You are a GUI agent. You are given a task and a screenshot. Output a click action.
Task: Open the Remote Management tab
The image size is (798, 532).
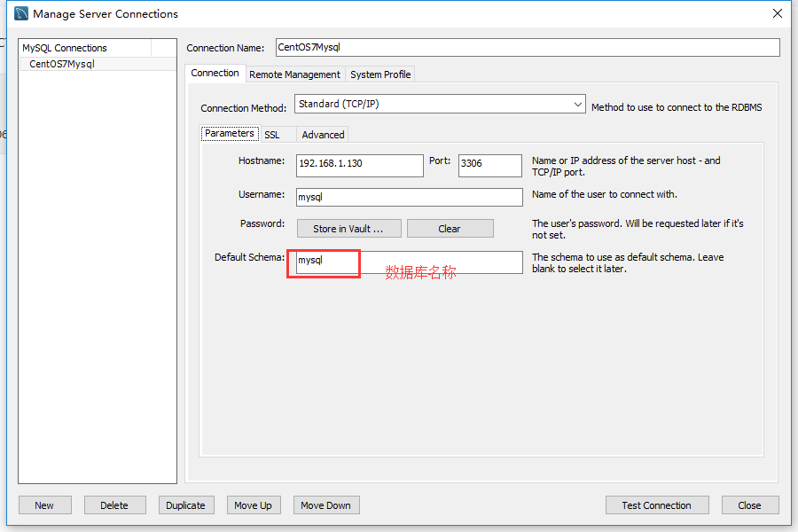coord(294,74)
